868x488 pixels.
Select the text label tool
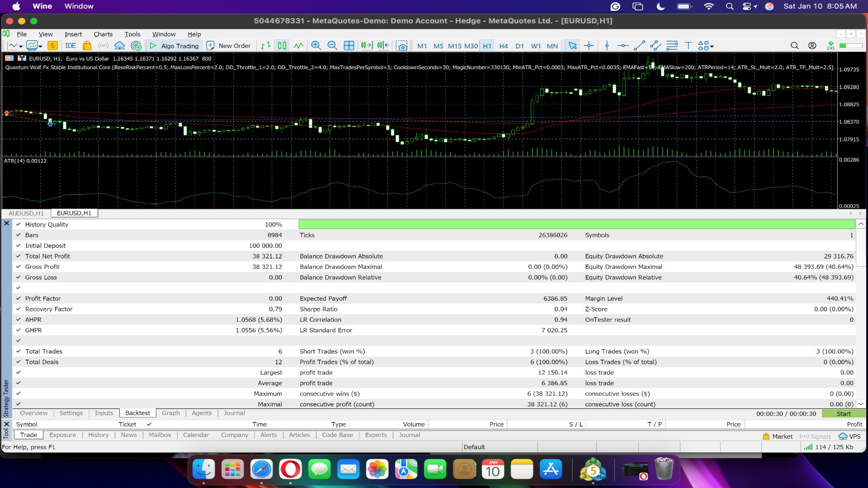688,46
